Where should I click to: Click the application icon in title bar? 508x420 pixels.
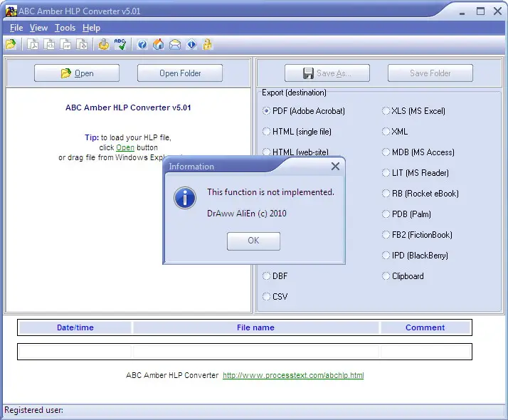pyautogui.click(x=11, y=11)
